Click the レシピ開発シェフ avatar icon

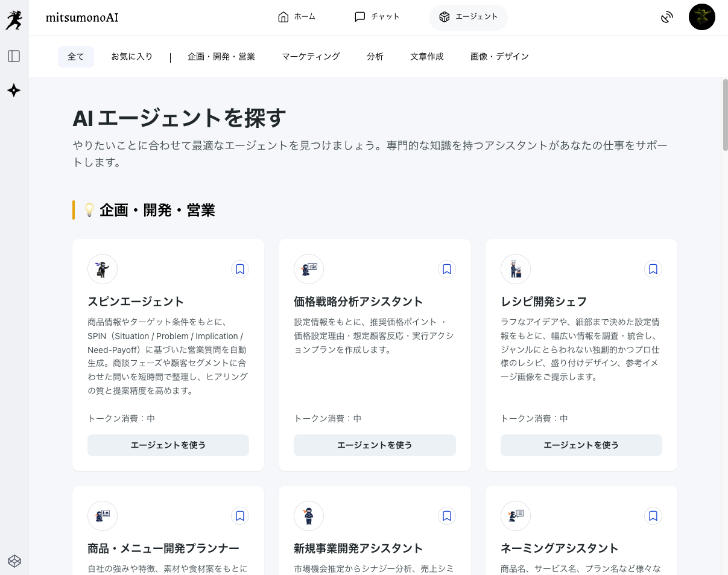point(516,269)
